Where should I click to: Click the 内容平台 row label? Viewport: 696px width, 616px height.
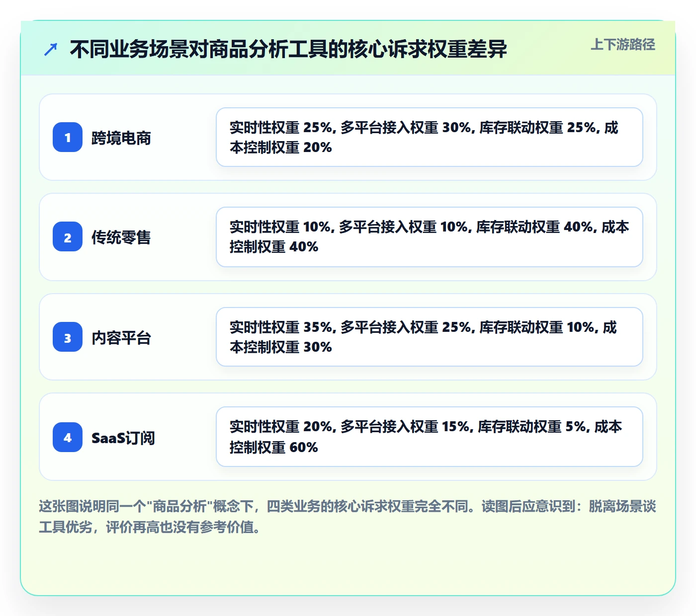click(x=121, y=337)
